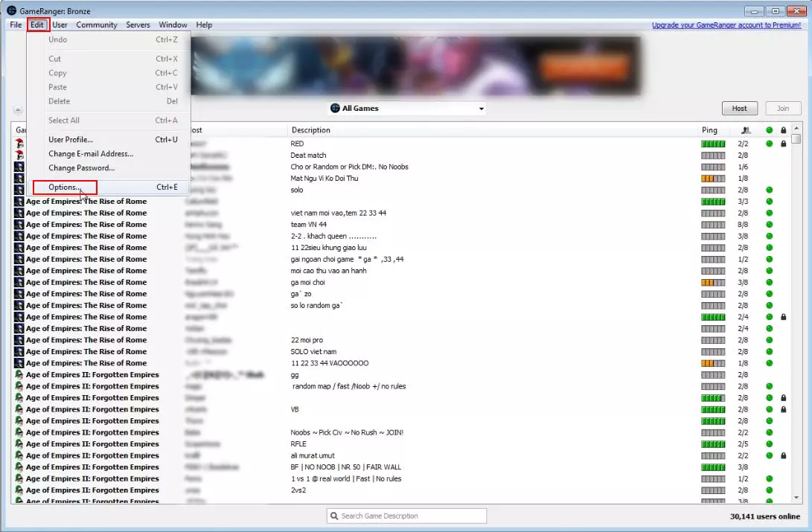Expand the All Games dropdown
Image resolution: width=812 pixels, height=532 pixels.
[407, 108]
